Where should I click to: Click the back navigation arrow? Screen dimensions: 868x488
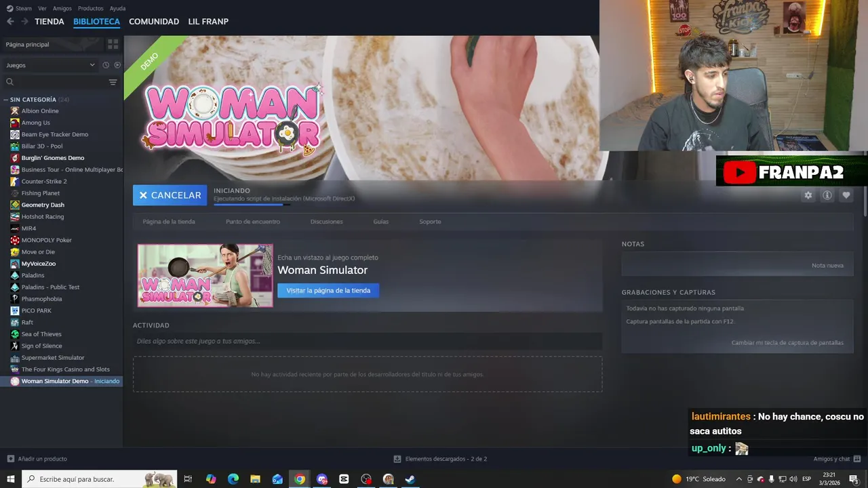pos(10,22)
